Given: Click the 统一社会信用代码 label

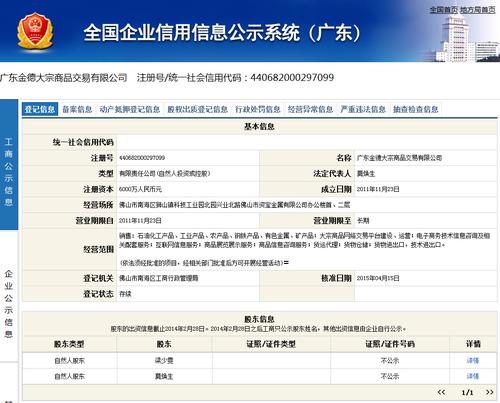Looking at the screenshot, I should coord(83,142).
